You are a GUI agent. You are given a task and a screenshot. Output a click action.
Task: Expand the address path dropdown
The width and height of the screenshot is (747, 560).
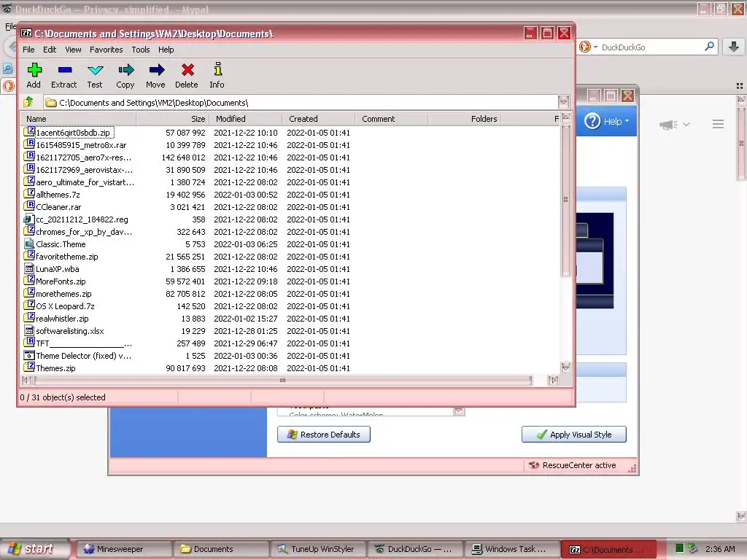coord(564,102)
